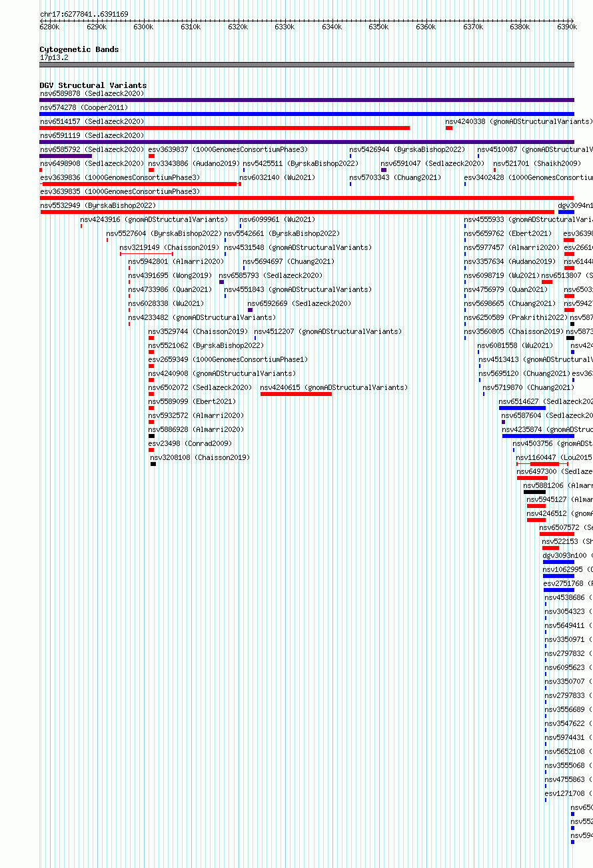Open nsv6028338 (Wu2021) variant

(x=167, y=303)
